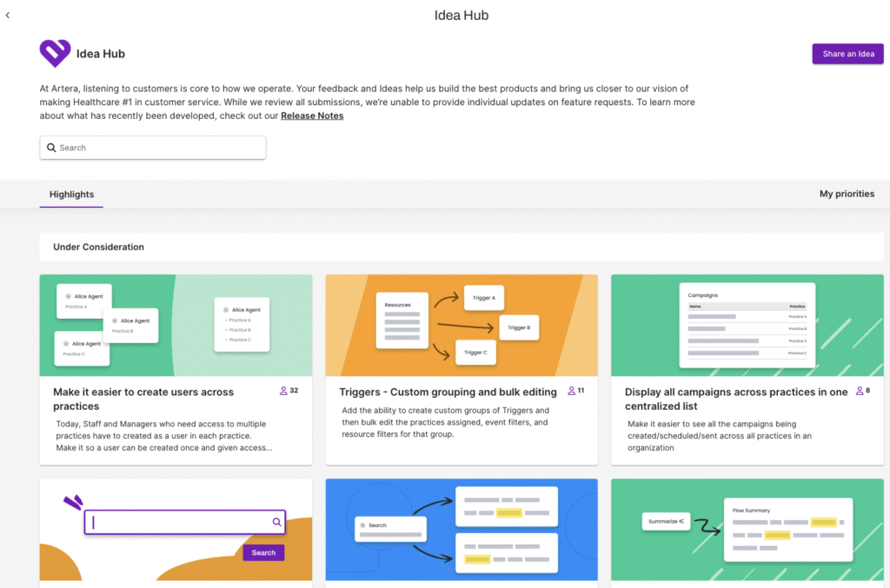Click the back chevron at top left
This screenshot has width=890, height=588.
(x=7, y=15)
